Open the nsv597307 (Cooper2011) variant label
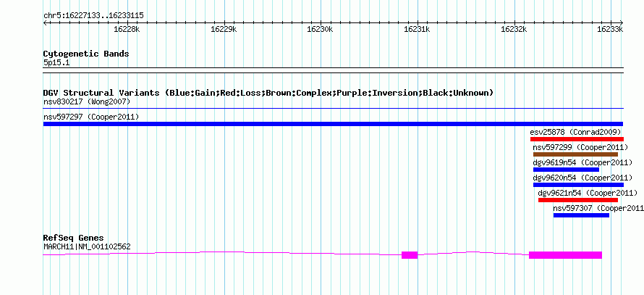This screenshot has width=644, height=295. (598, 208)
